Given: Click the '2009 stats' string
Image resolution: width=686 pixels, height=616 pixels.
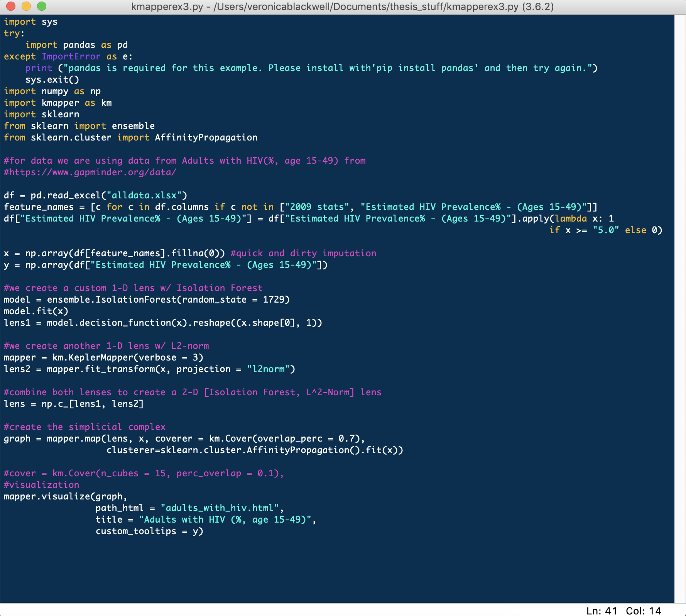Looking at the screenshot, I should [317, 207].
